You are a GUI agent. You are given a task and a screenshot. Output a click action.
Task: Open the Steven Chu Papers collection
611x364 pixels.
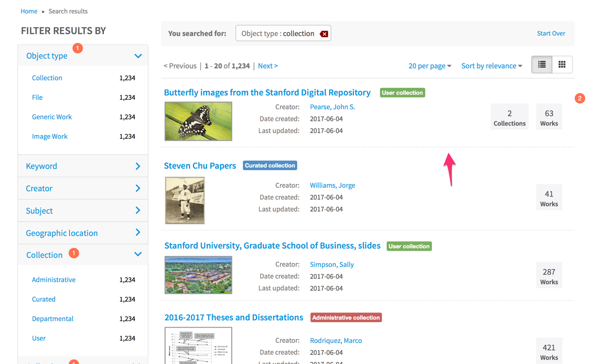(x=200, y=166)
